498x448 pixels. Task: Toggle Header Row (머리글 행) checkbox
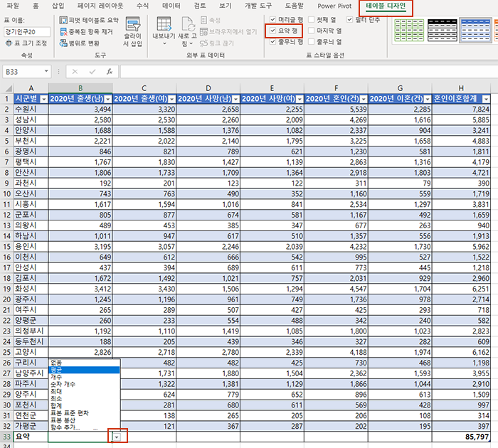272,19
